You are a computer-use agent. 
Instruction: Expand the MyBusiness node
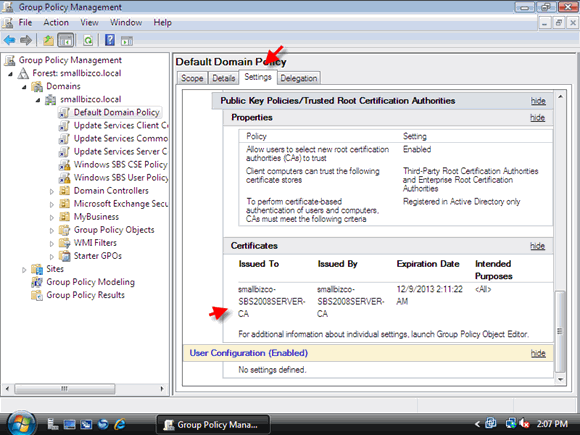click(52, 217)
